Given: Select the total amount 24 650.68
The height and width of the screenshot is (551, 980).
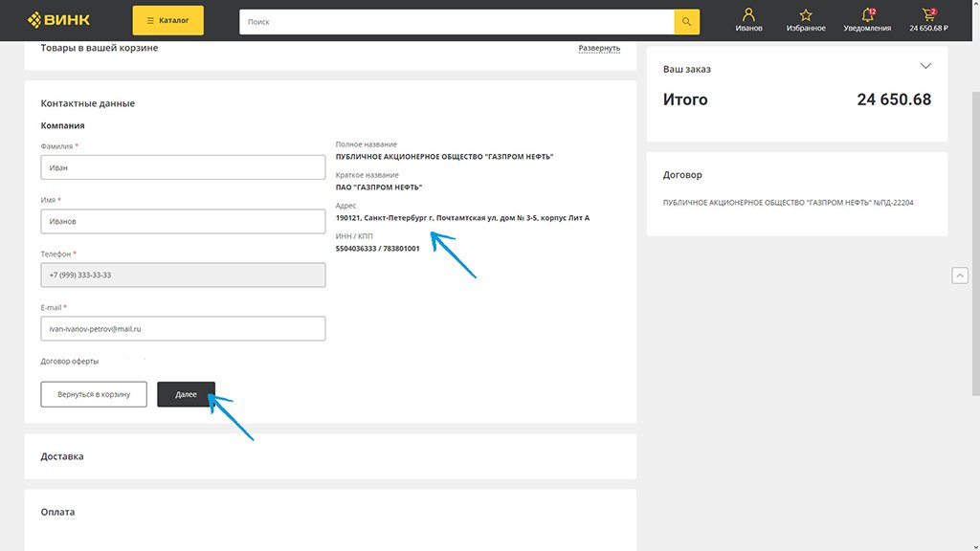Looking at the screenshot, I should click(x=894, y=99).
